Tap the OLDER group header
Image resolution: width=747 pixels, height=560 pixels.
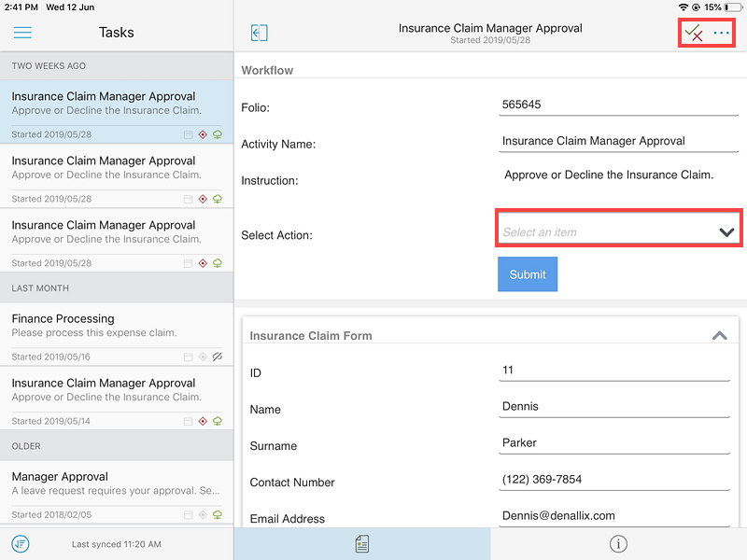117,446
